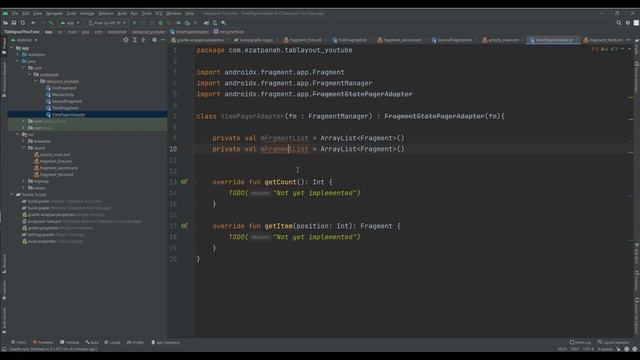
Task: Open the Profiler tool window
Action: [136, 342]
